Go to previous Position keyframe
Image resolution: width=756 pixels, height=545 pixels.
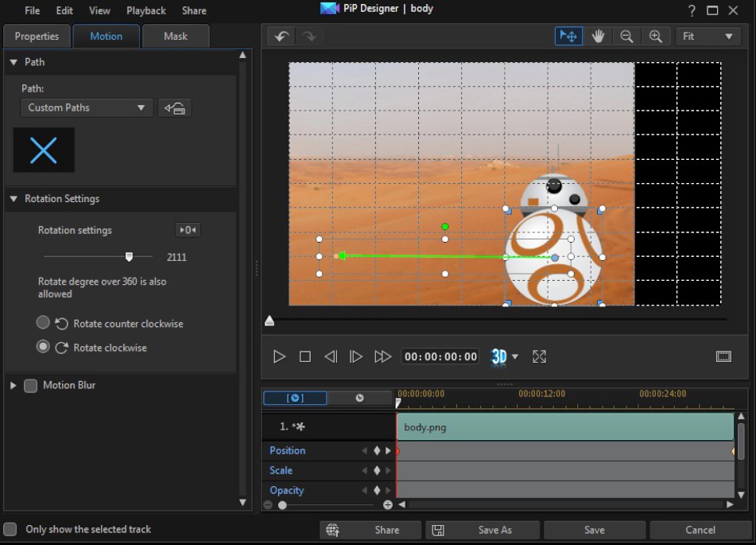tap(365, 450)
